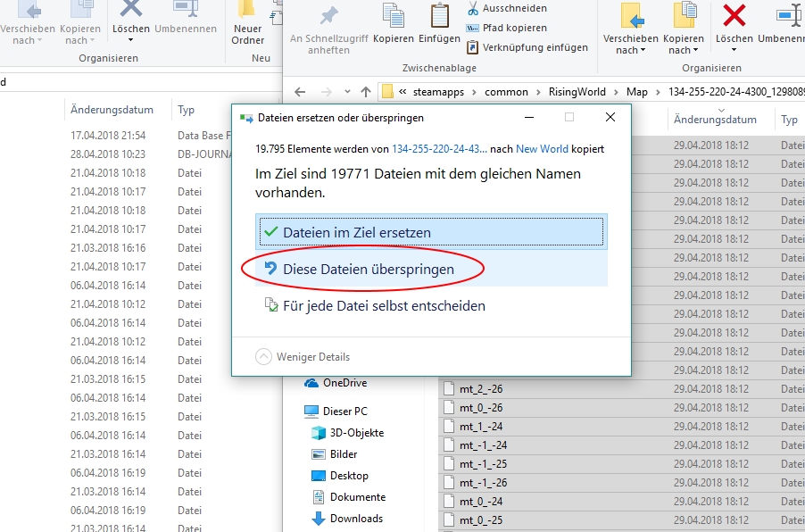Sort by Änderungsdatum column in left window
The image size is (805, 532).
(x=112, y=110)
